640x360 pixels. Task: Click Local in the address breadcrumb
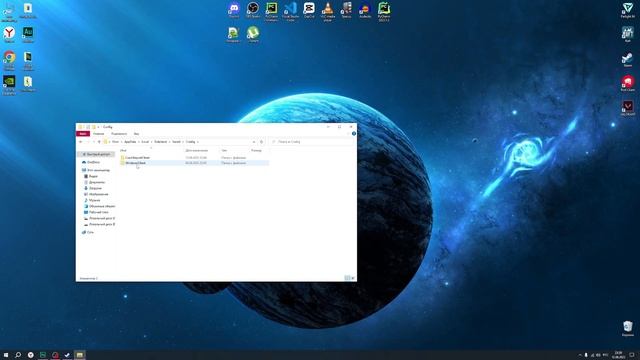[x=145, y=142]
